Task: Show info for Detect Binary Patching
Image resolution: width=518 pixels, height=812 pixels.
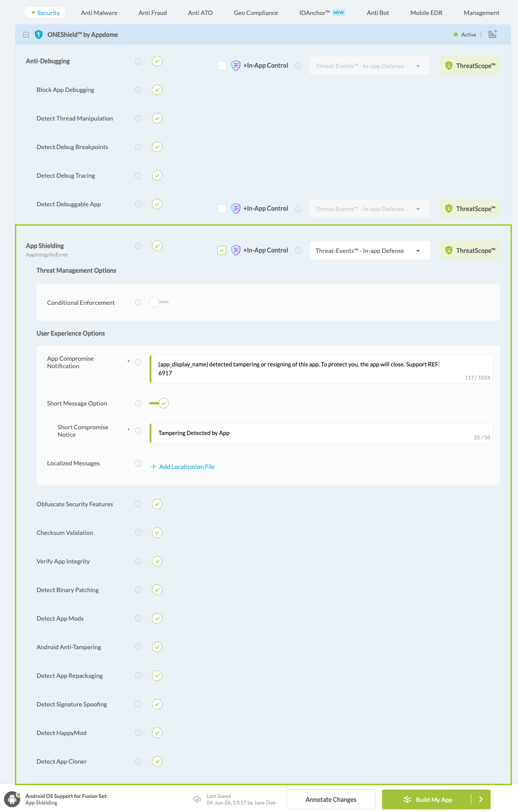Action: (x=138, y=590)
